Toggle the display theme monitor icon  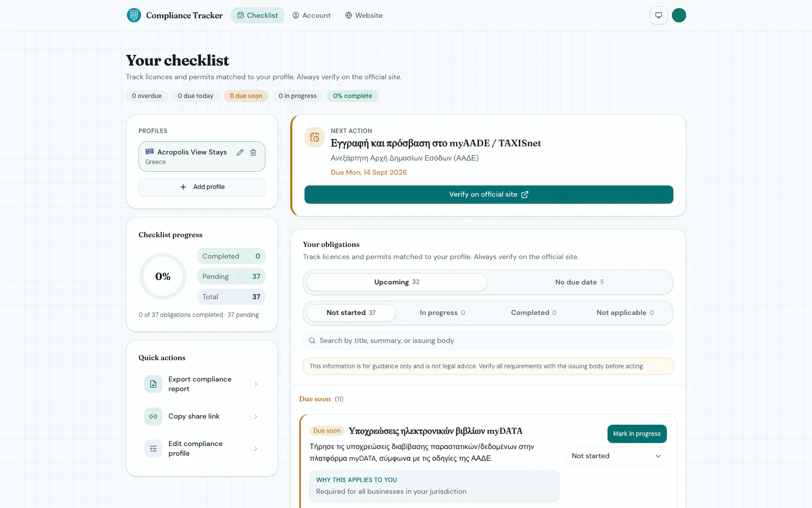[659, 15]
